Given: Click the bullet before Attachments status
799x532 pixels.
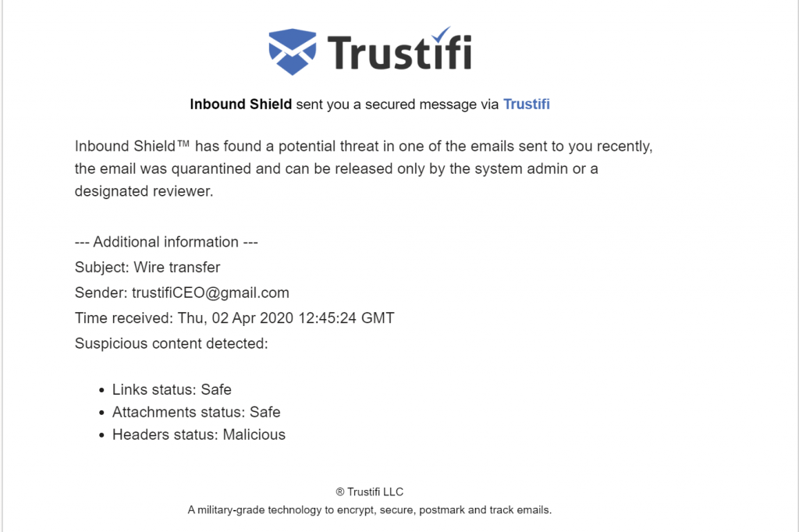Looking at the screenshot, I should 102,413.
